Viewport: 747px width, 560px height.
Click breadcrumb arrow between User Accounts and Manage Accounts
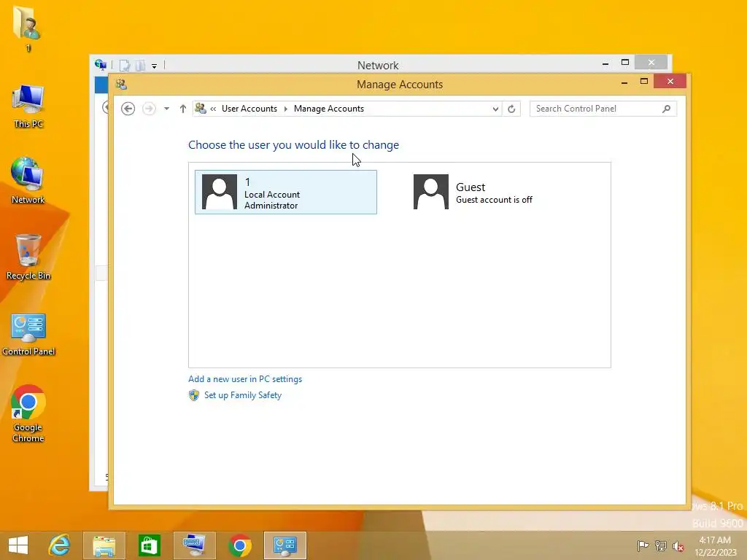(x=285, y=109)
